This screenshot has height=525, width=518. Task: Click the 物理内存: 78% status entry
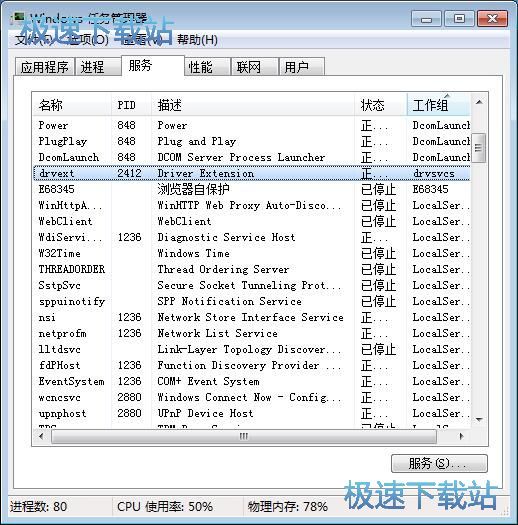click(x=287, y=506)
